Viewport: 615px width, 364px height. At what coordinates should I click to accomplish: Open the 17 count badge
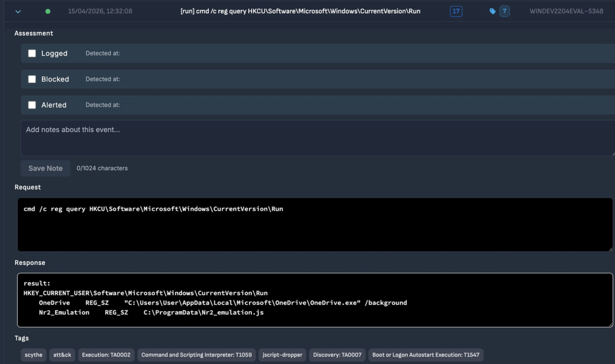456,11
